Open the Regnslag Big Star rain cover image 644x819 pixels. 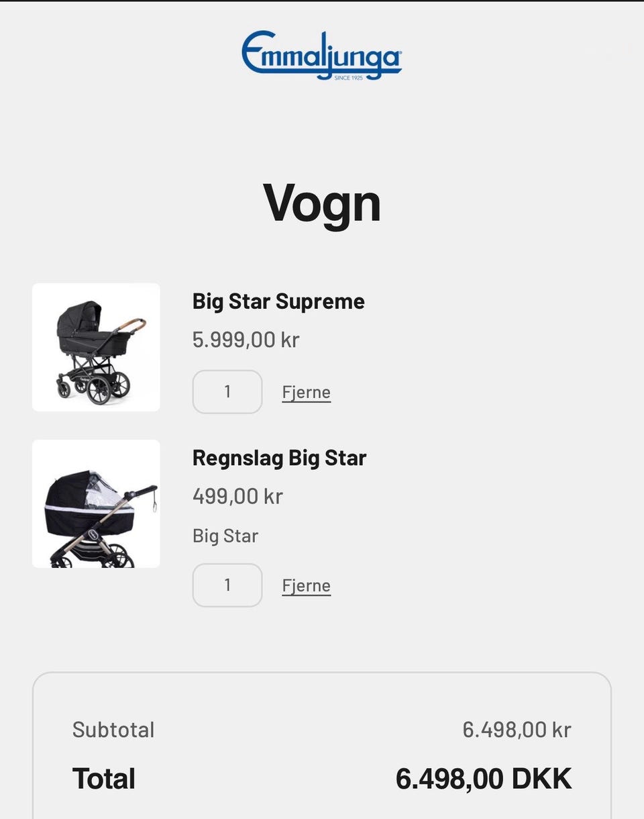coord(96,503)
